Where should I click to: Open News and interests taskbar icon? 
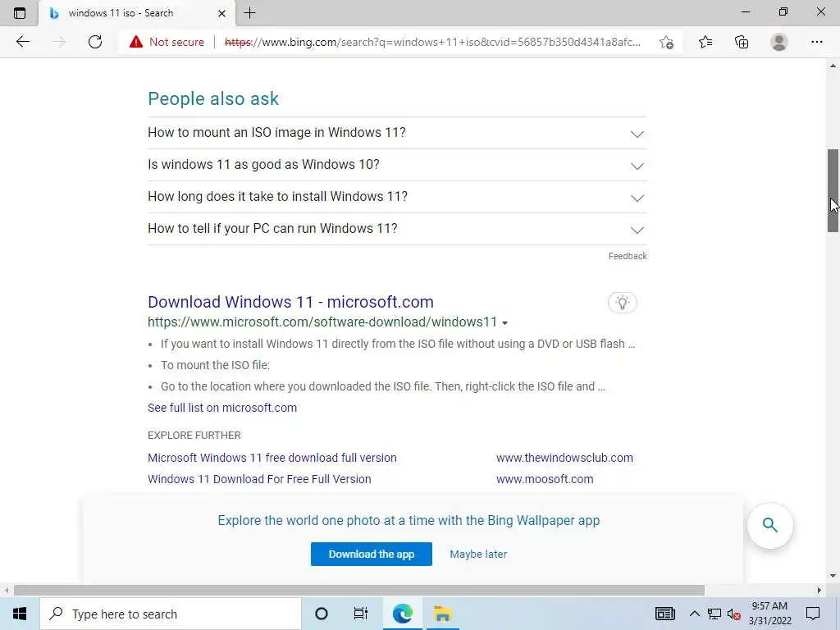664,614
